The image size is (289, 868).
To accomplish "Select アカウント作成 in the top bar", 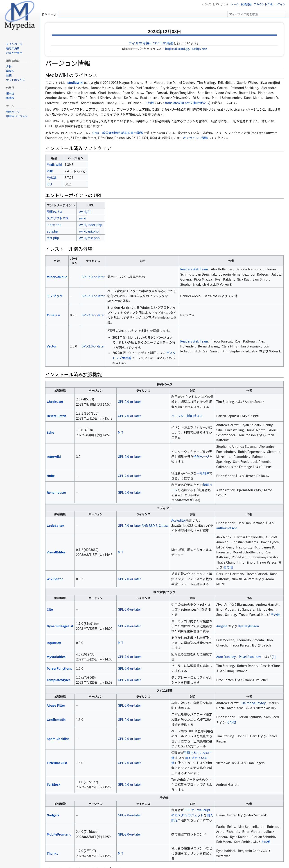I will (x=263, y=4).
